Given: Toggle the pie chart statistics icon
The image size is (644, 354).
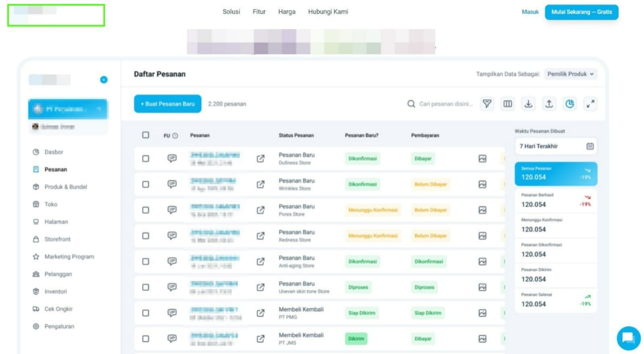Looking at the screenshot, I should pyautogui.click(x=569, y=104).
